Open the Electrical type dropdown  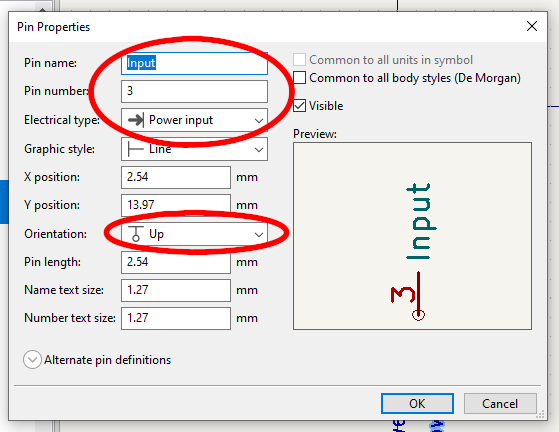pos(194,120)
